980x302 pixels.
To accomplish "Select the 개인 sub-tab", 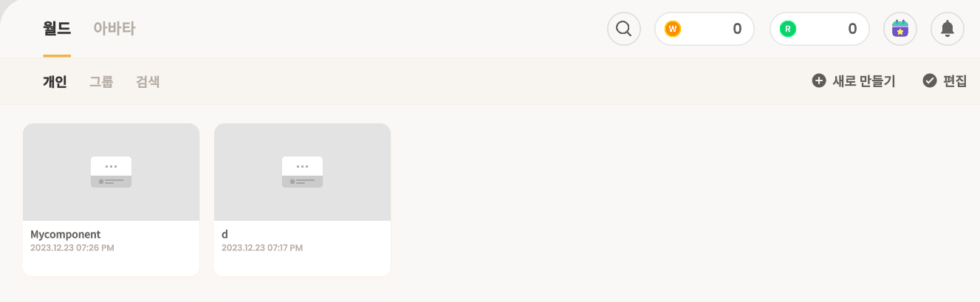I will click(x=55, y=82).
